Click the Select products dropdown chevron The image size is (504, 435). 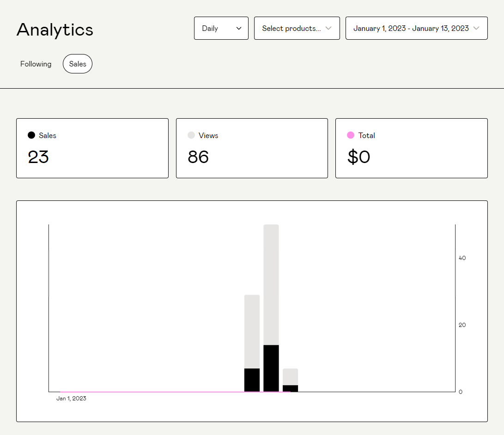tap(328, 28)
